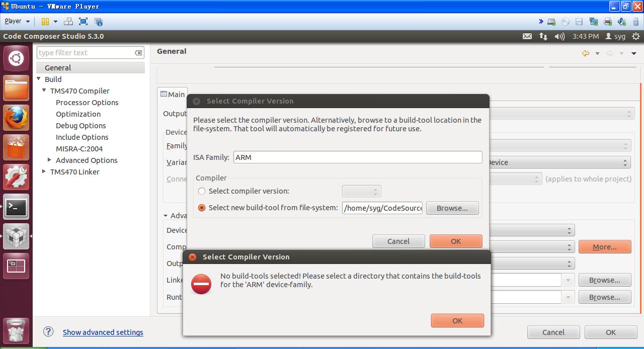Navigate back with the yellow arrow
644x349 pixels.
[586, 53]
